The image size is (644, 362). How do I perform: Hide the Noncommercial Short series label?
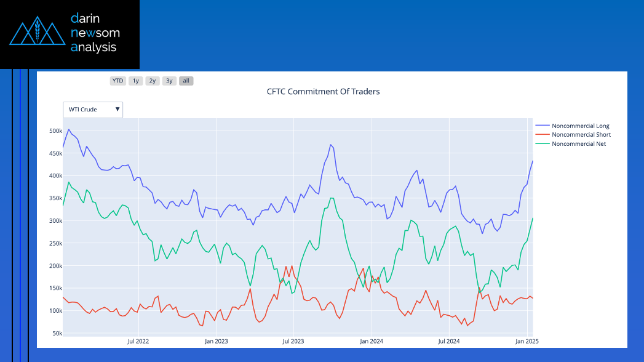pos(581,134)
